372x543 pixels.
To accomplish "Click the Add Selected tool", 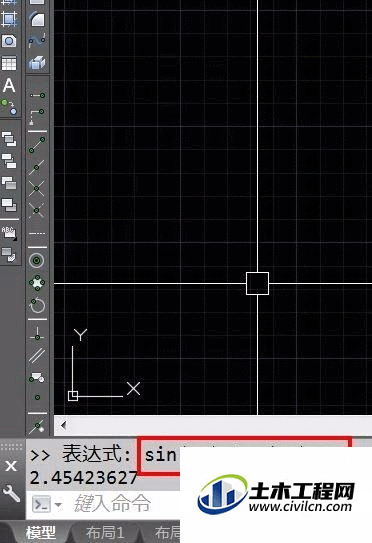I will coord(9,107).
